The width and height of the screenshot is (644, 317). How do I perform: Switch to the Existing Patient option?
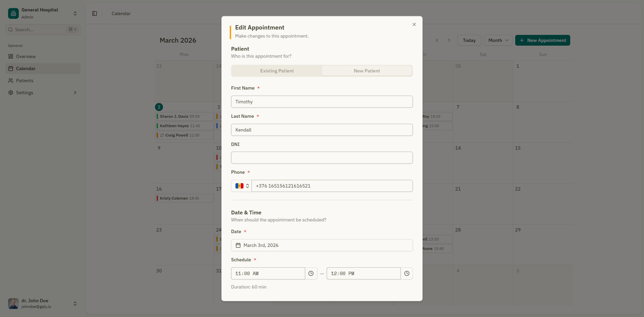(x=277, y=71)
